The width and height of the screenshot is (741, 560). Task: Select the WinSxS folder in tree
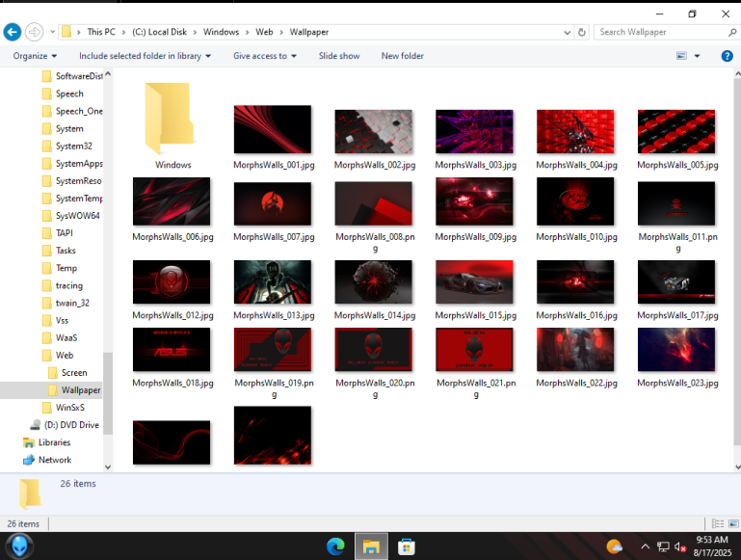72,408
